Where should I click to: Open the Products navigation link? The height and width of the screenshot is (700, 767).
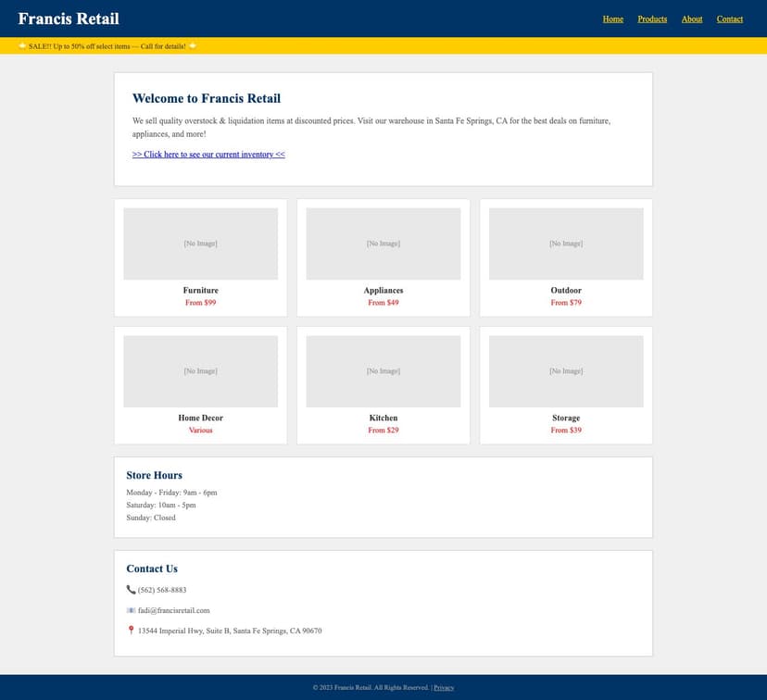(652, 19)
